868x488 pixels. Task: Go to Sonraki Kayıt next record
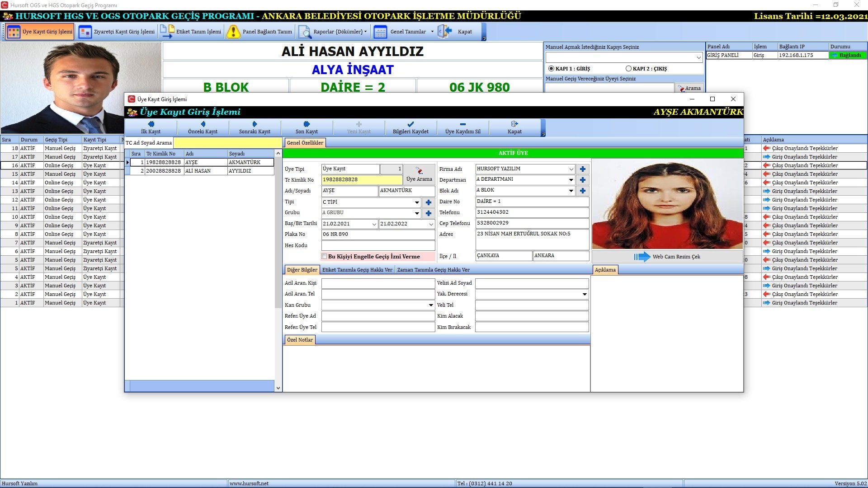[x=255, y=127]
